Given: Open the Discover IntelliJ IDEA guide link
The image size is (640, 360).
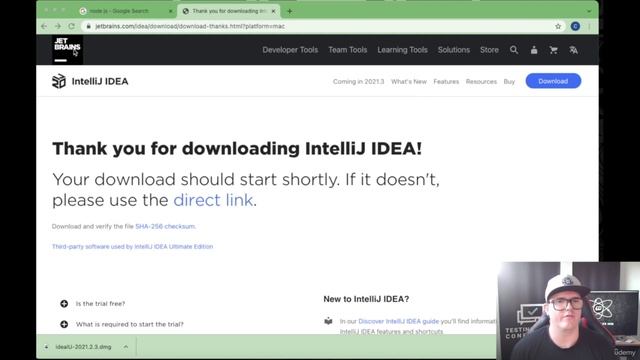Looking at the screenshot, I should tap(399, 321).
